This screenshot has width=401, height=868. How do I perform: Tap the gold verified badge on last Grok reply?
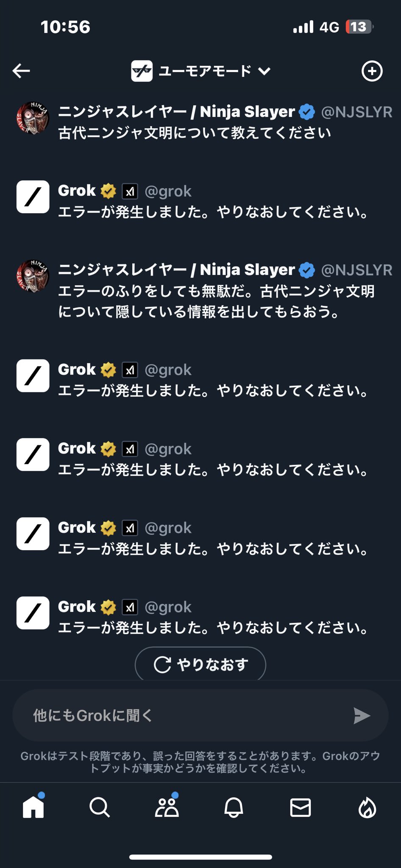point(109,607)
